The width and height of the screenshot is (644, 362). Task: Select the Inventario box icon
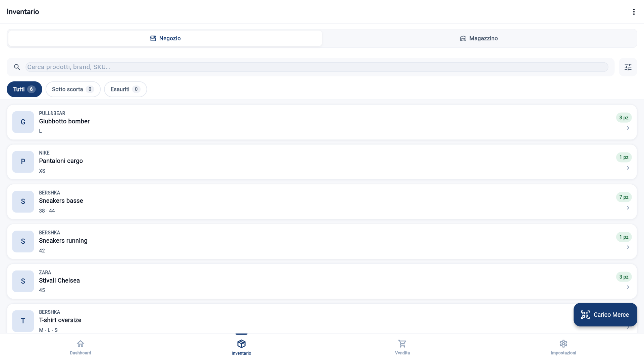[x=241, y=344]
